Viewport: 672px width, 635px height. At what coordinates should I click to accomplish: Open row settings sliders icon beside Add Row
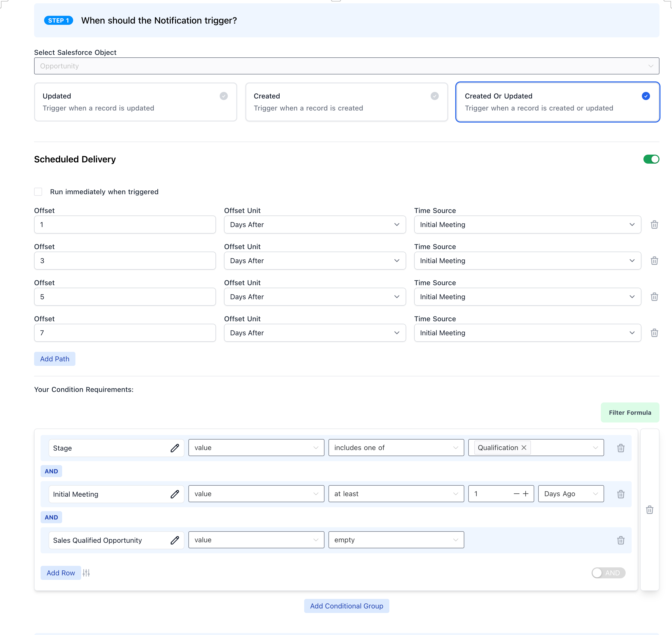tap(86, 573)
